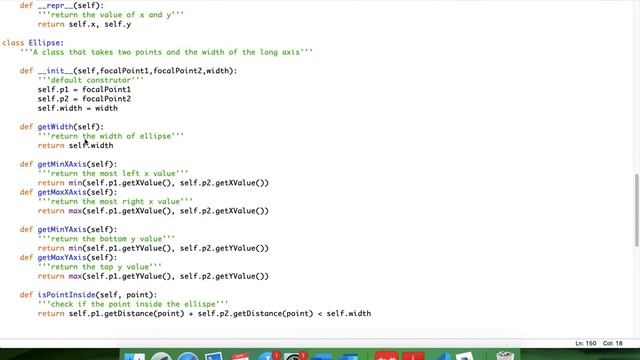Screen dimensions: 640x360
Task: Click the 'def isPointInside(self, point):' line
Action: click(88, 295)
